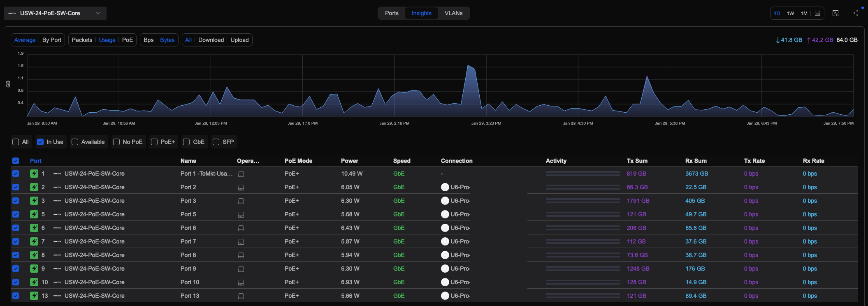Sort table by Port column header
868x306 pixels.
coord(36,161)
